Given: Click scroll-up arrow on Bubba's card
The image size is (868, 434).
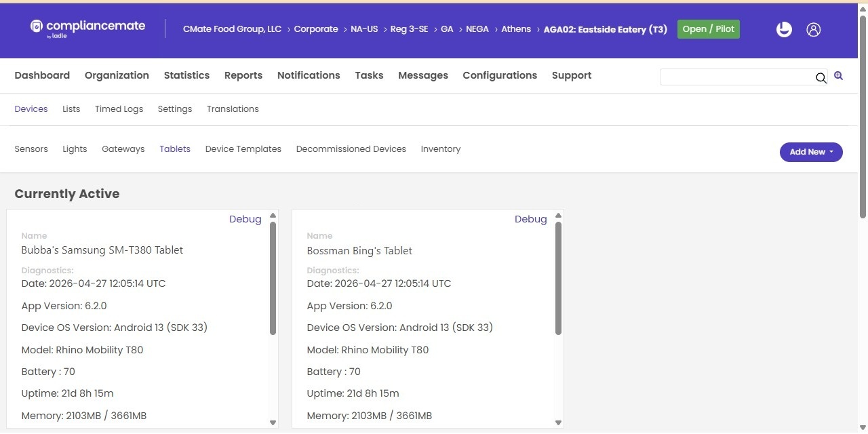Looking at the screenshot, I should tap(273, 216).
